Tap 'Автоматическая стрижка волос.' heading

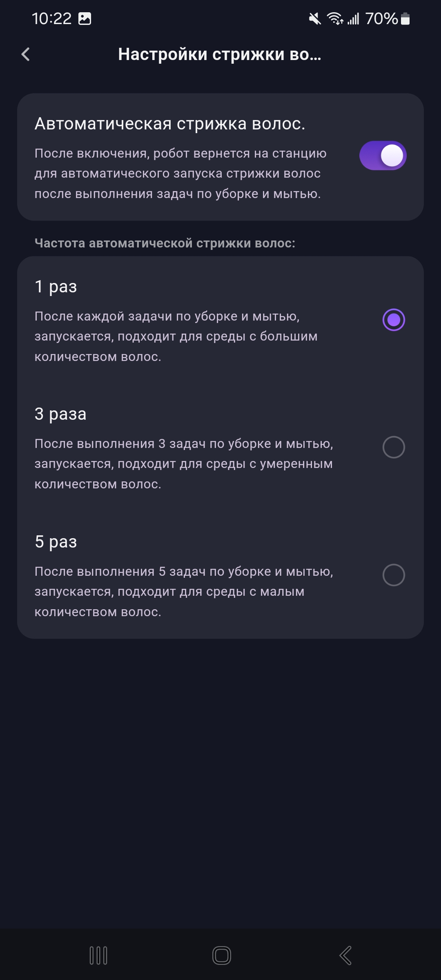coord(170,124)
